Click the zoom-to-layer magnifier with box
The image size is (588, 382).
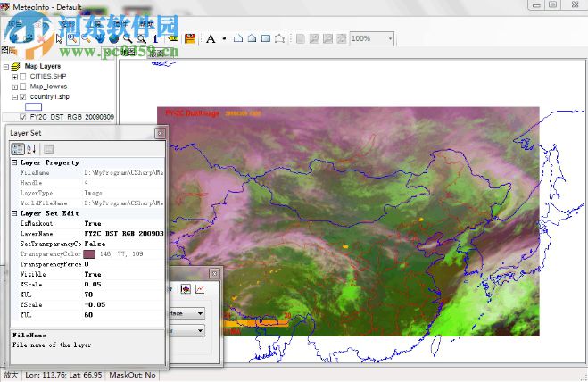[x=141, y=38]
